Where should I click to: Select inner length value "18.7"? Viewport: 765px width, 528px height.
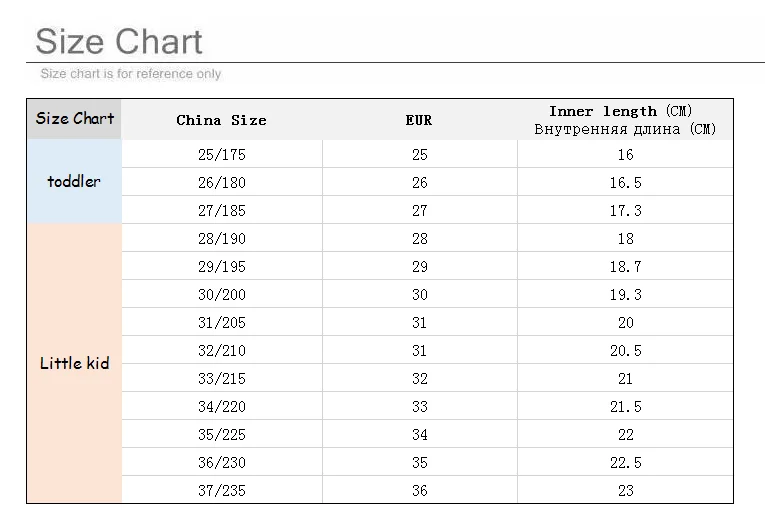coord(625,267)
